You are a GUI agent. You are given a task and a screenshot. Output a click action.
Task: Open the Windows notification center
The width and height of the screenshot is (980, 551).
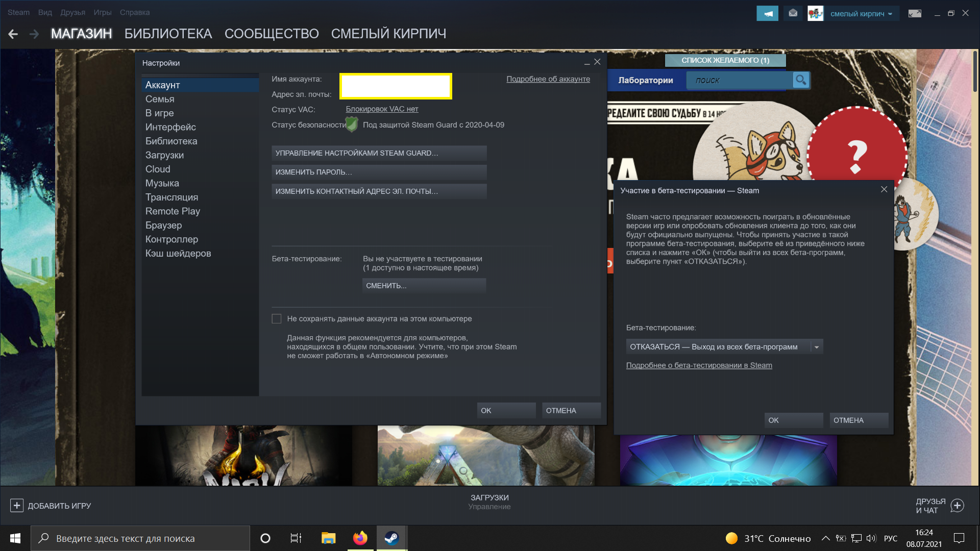pos(959,538)
